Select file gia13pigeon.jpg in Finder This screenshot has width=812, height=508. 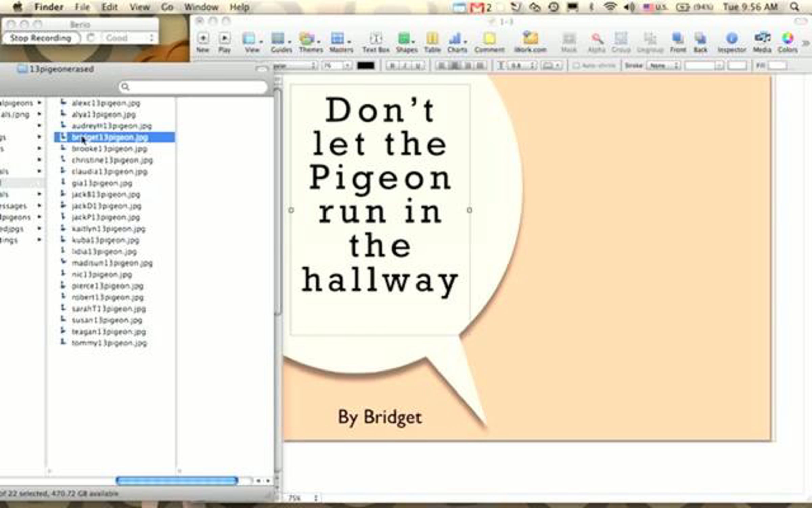102,183
